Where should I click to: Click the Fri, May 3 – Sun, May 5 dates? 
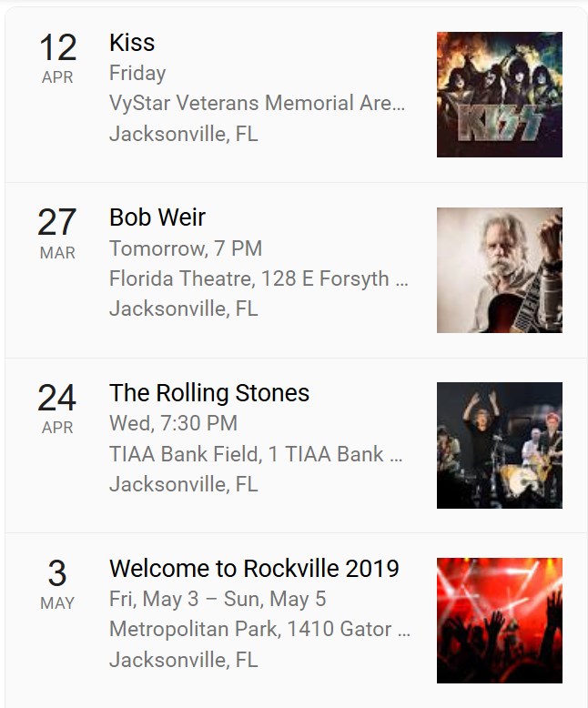[x=218, y=599]
